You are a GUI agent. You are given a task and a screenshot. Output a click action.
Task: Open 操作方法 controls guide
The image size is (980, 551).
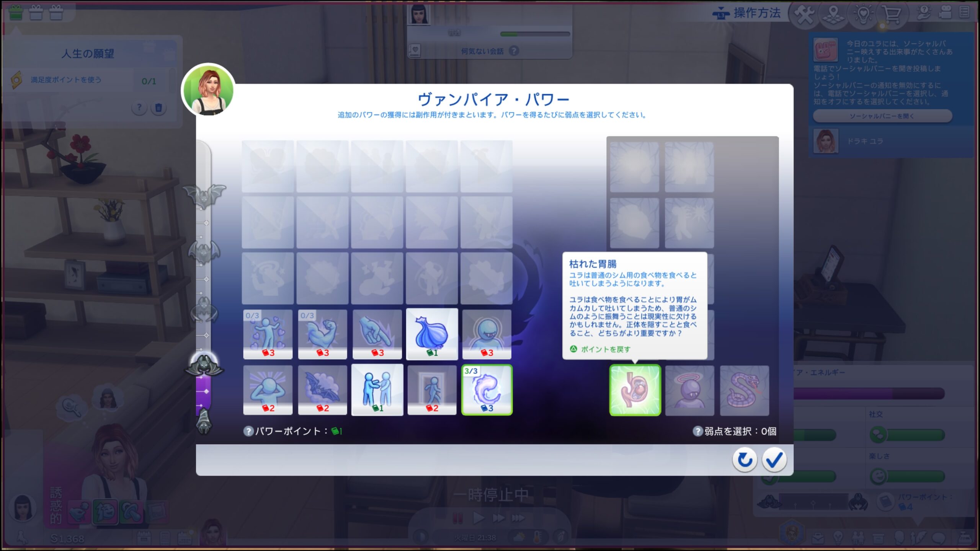point(746,13)
